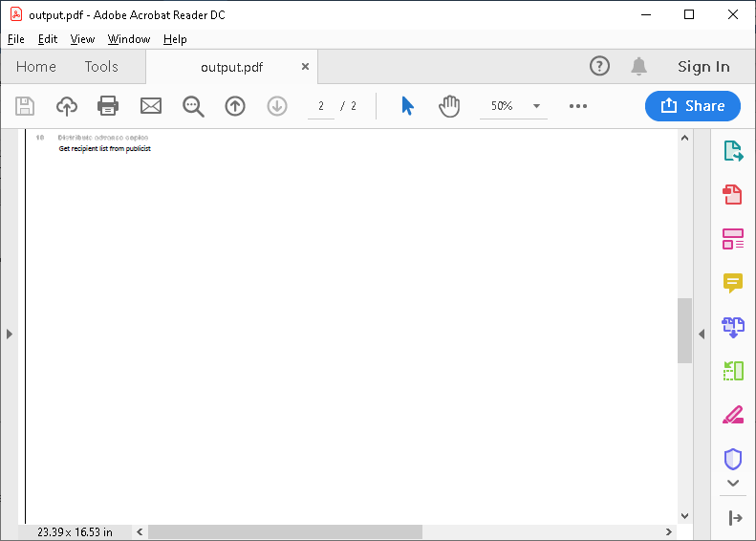
Task: Collapse the right tools pane
Action: pos(701,334)
